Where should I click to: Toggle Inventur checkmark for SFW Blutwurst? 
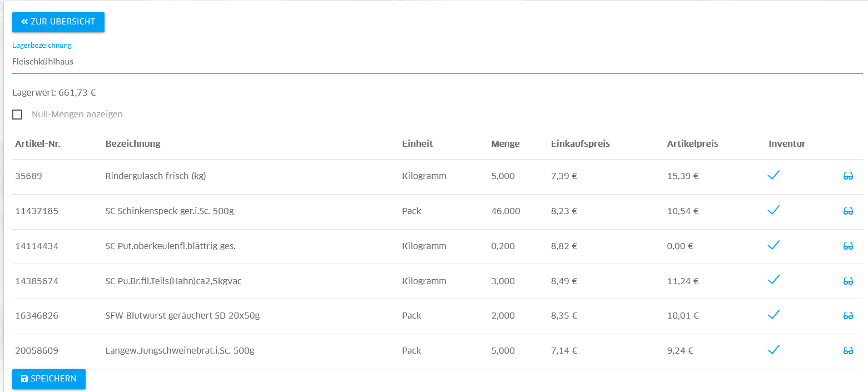[x=773, y=315]
